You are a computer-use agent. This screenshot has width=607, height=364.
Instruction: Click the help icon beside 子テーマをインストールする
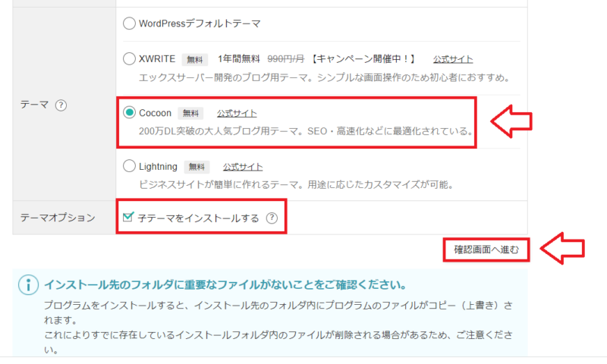(x=272, y=218)
